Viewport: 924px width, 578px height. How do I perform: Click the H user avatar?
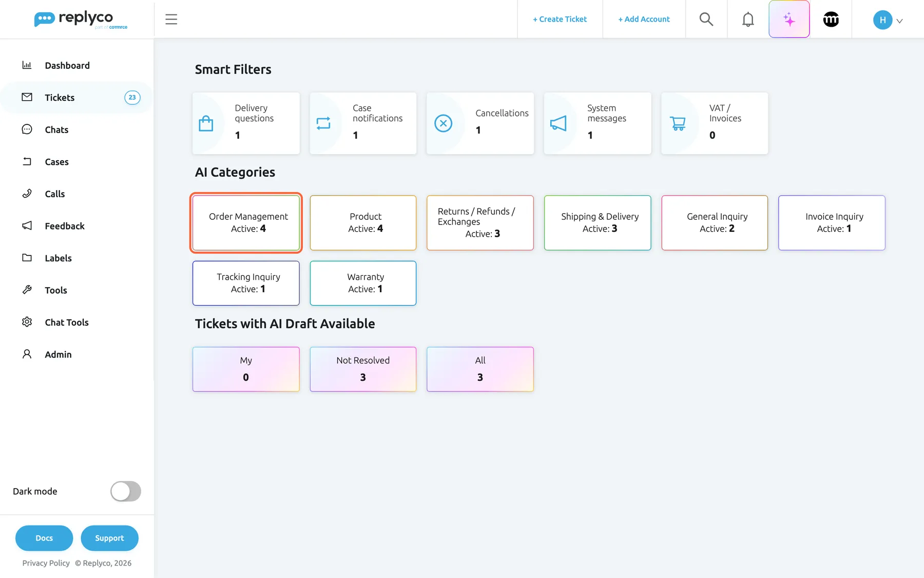pos(882,20)
